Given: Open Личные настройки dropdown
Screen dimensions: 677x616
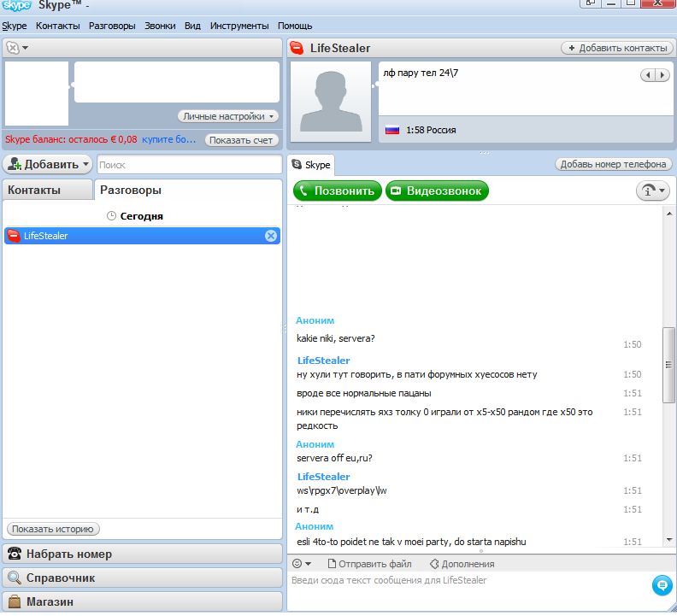Looking at the screenshot, I should point(228,116).
